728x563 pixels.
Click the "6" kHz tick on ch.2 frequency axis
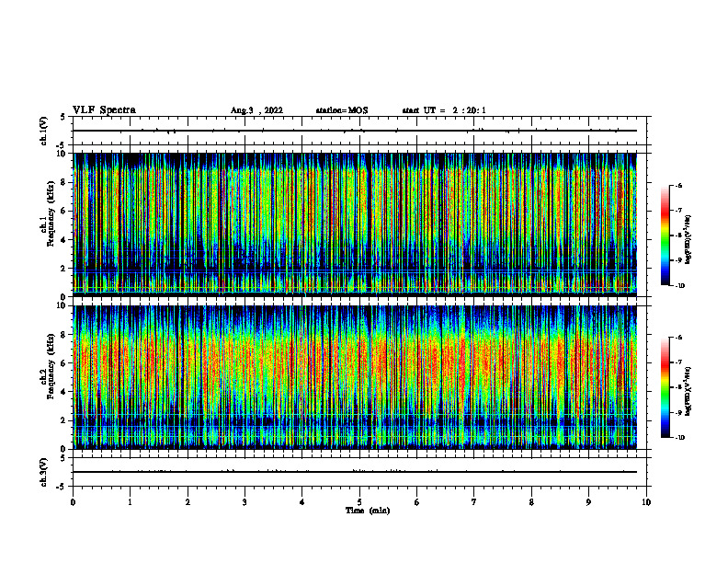coord(64,363)
